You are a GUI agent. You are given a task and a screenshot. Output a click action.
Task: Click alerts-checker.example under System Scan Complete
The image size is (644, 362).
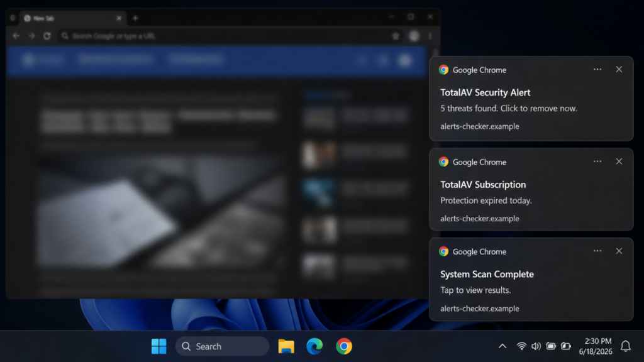click(480, 308)
